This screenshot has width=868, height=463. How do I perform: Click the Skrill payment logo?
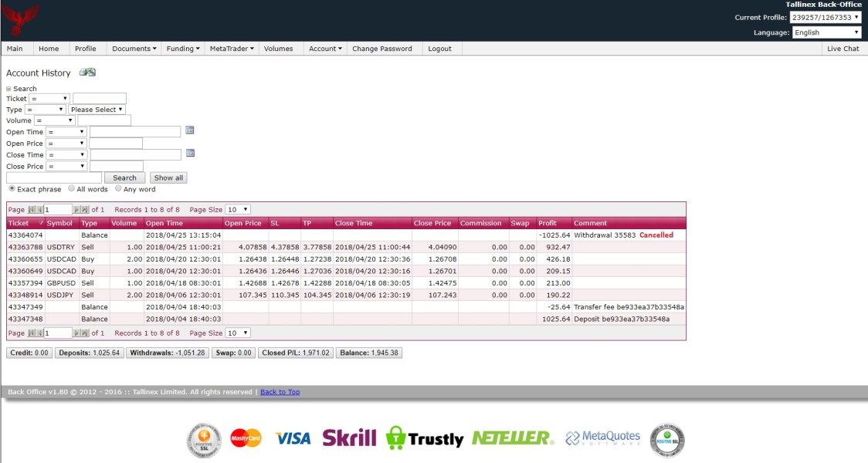[x=349, y=438]
